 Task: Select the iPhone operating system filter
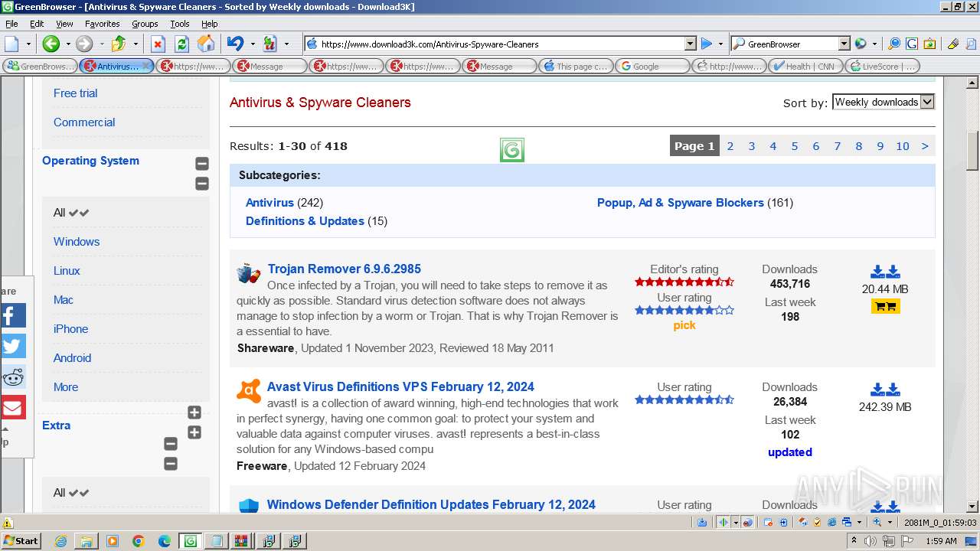(70, 329)
